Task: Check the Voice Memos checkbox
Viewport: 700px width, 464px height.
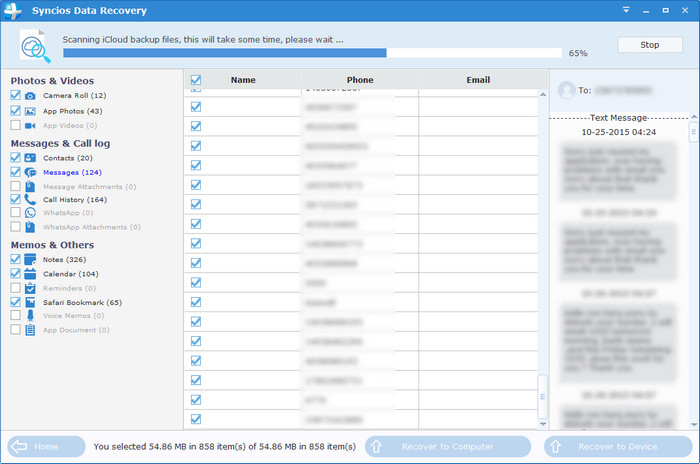Action: 16,315
